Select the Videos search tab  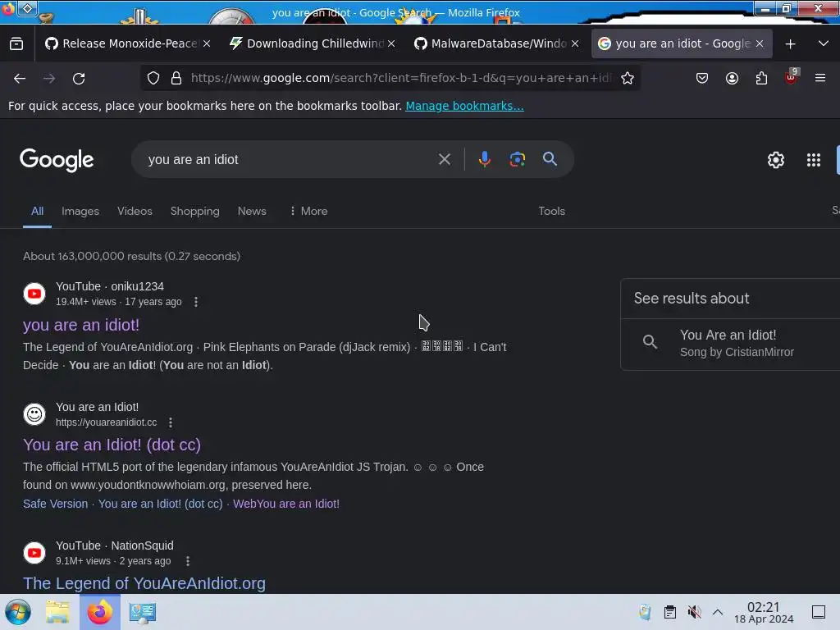[135, 211]
